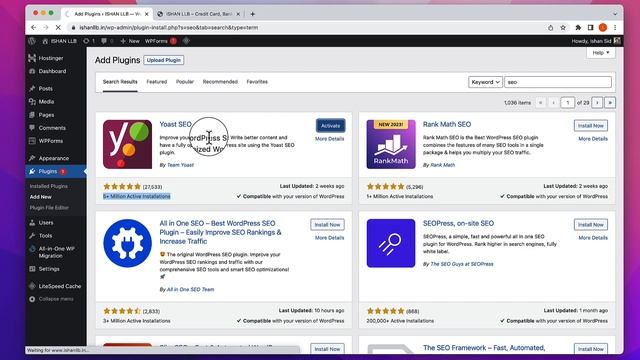This screenshot has width=640, height=360.
Task: Bookmark this page with star icon
Action: tap(563, 28)
